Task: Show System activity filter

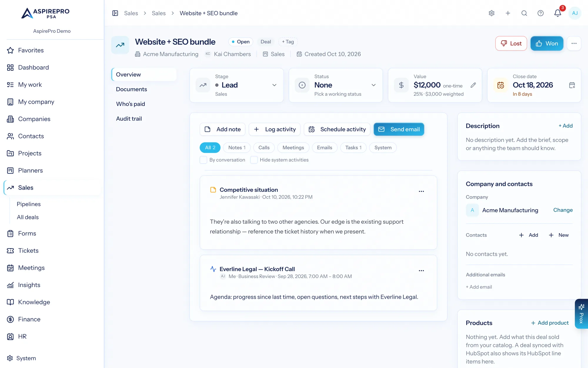Action: click(x=383, y=147)
